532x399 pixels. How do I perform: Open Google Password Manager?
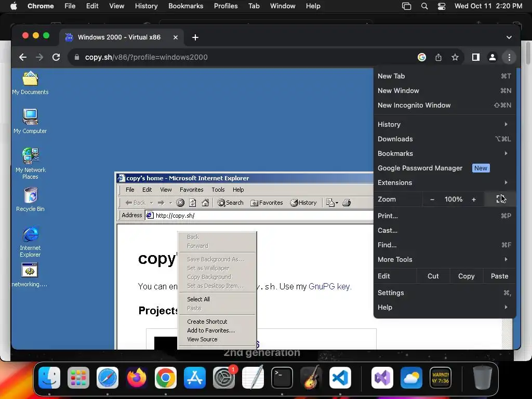pyautogui.click(x=445, y=168)
